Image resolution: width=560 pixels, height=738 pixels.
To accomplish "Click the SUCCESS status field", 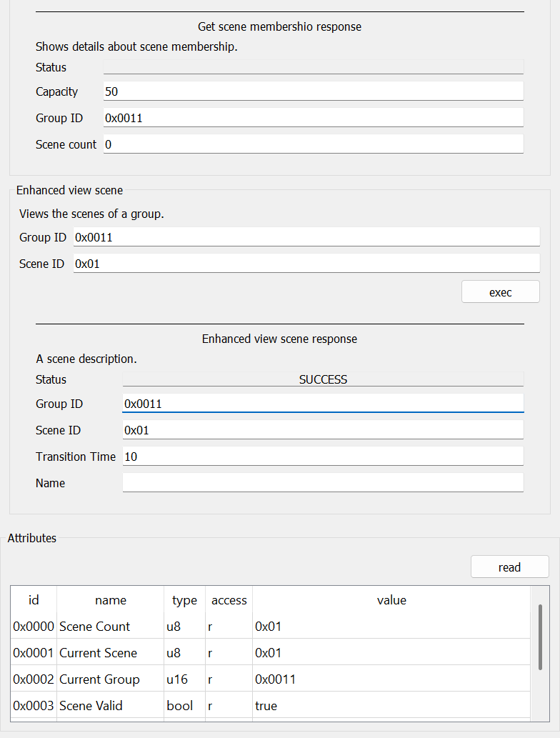I will pos(323,379).
